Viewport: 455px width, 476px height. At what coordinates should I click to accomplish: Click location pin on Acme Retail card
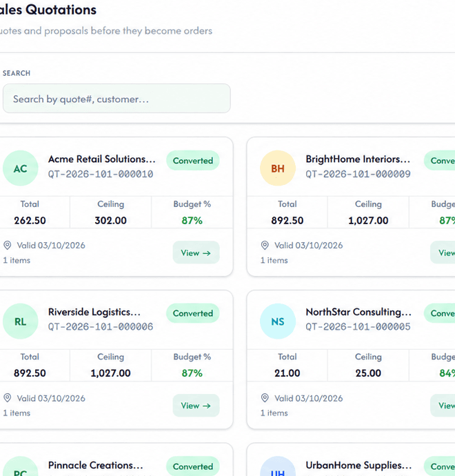[x=8, y=246]
